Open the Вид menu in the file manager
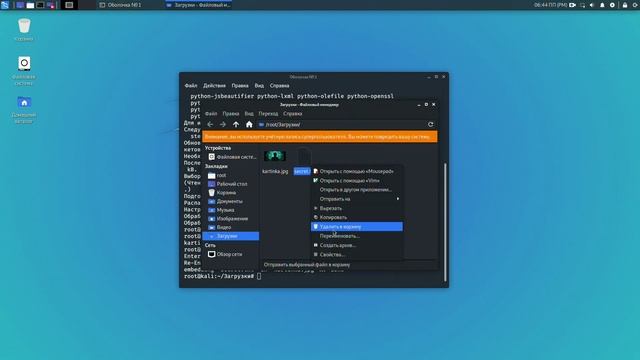640x360 pixels. (249, 113)
